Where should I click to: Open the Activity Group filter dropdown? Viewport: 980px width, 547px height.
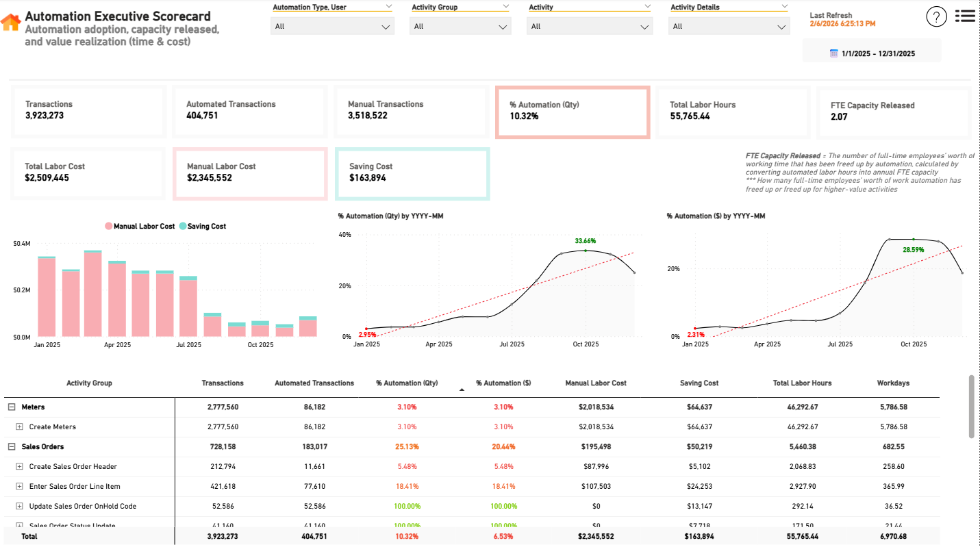coord(461,27)
